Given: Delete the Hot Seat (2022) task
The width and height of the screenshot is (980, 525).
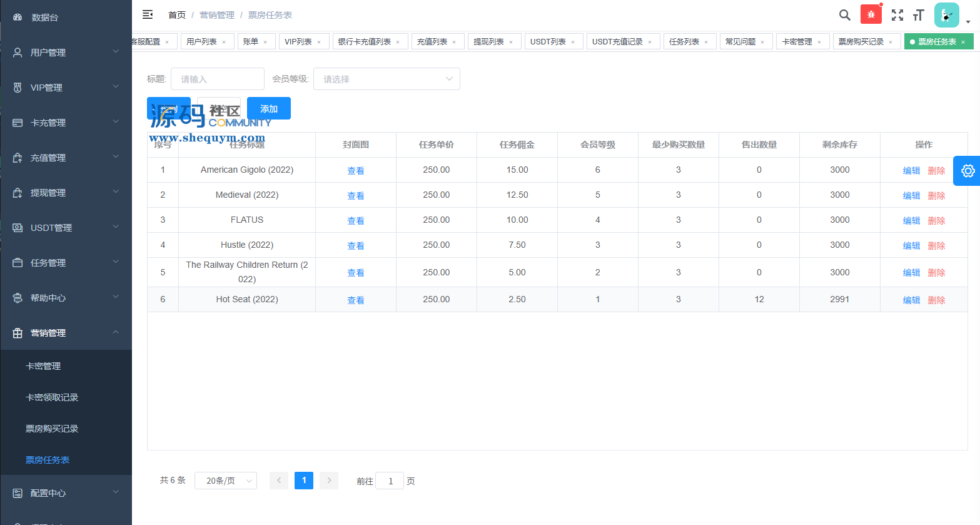Looking at the screenshot, I should tap(936, 300).
